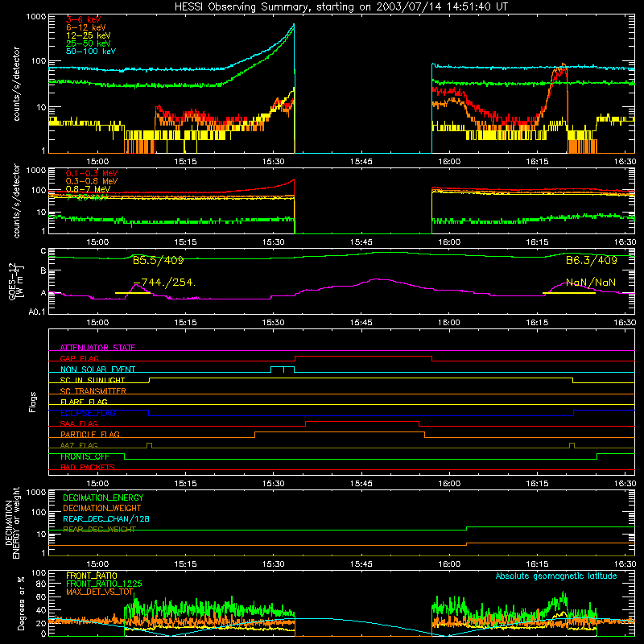Screen dimensions: 644x644
Task: Click the FLARE_FLAG label
Action: tap(84, 402)
